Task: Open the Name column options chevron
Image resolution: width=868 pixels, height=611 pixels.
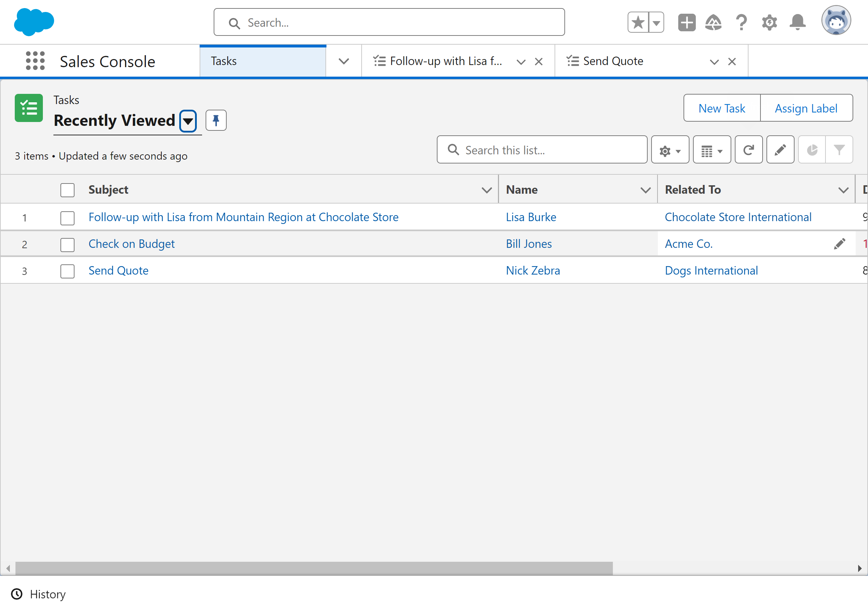Action: click(645, 190)
